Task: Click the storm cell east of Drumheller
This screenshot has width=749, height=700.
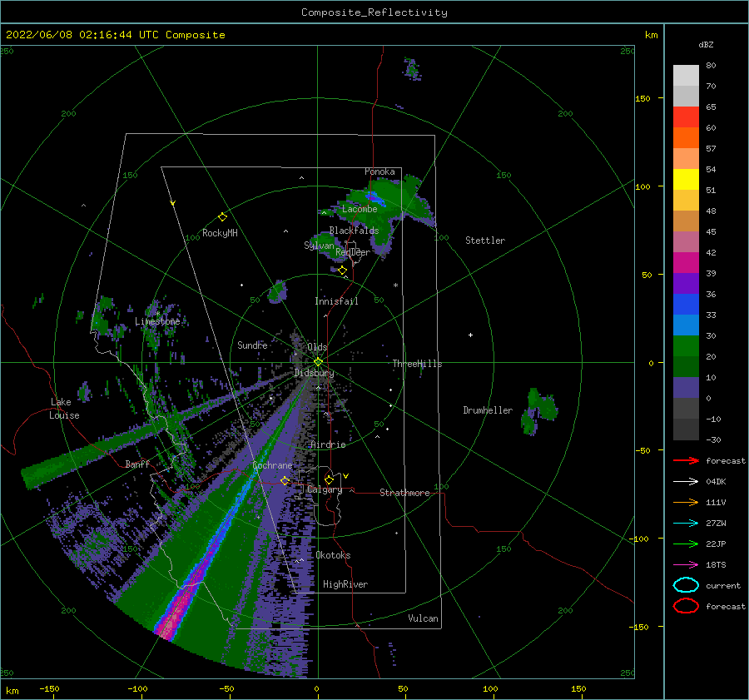Action: pos(540,410)
